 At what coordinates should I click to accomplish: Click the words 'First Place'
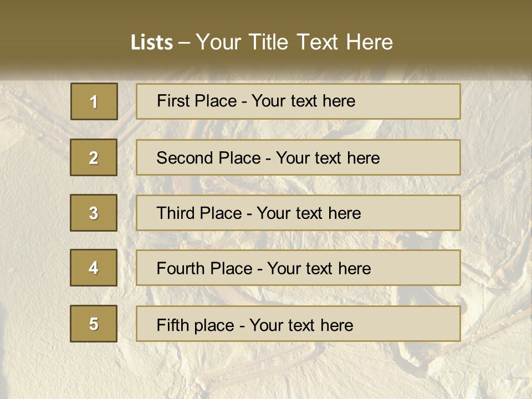(x=197, y=101)
